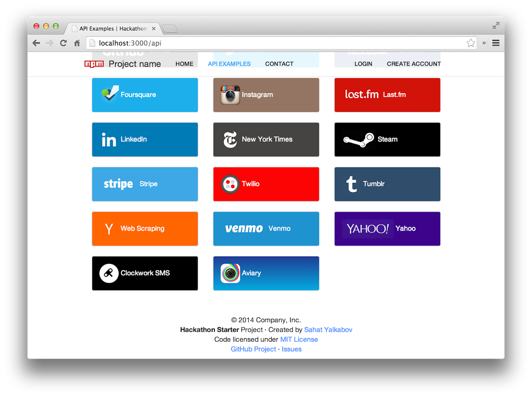Viewport: 532px width, 397px height.
Task: Open the Clockwork SMS tile label
Action: (145, 273)
